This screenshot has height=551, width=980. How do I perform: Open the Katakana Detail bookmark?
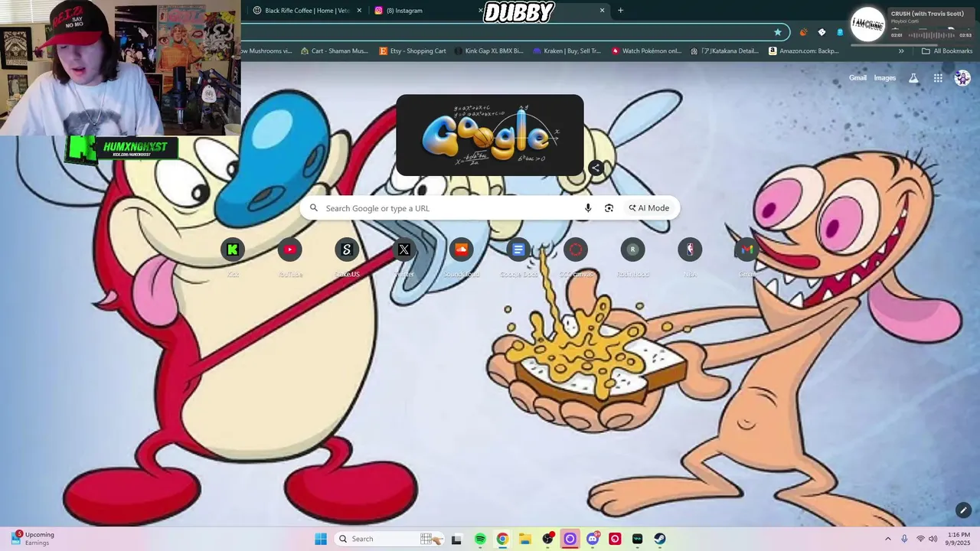724,51
